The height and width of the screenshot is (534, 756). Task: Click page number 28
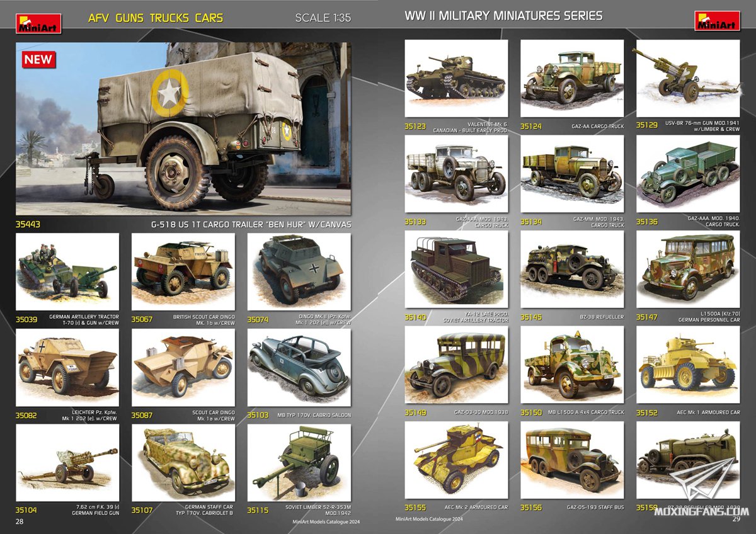(x=20, y=521)
